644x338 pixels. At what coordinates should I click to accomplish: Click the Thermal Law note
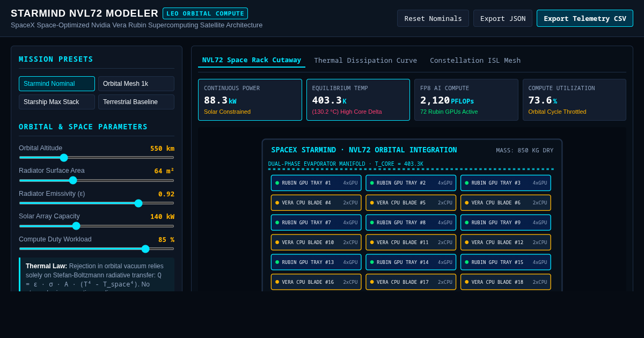(97, 275)
